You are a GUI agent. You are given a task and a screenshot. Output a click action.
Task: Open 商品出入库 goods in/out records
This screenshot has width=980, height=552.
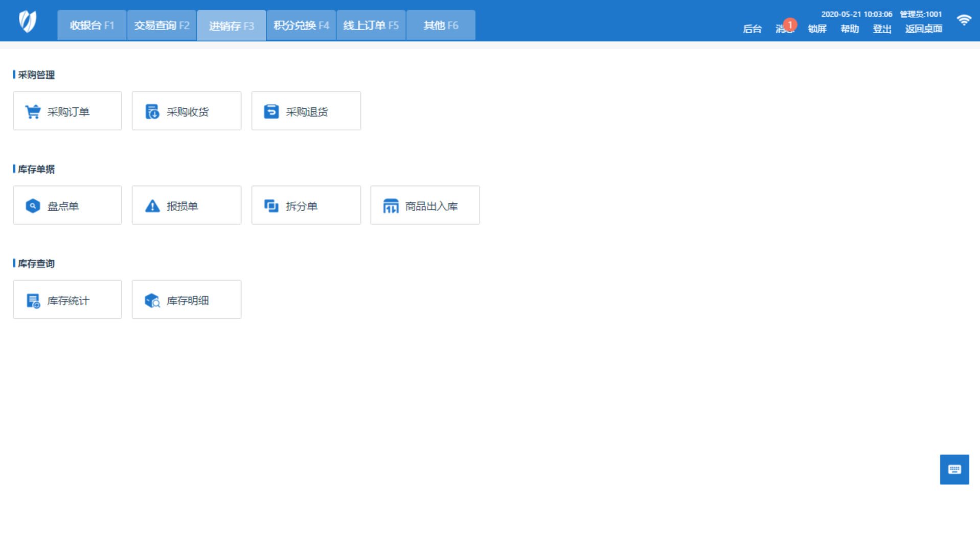click(425, 205)
